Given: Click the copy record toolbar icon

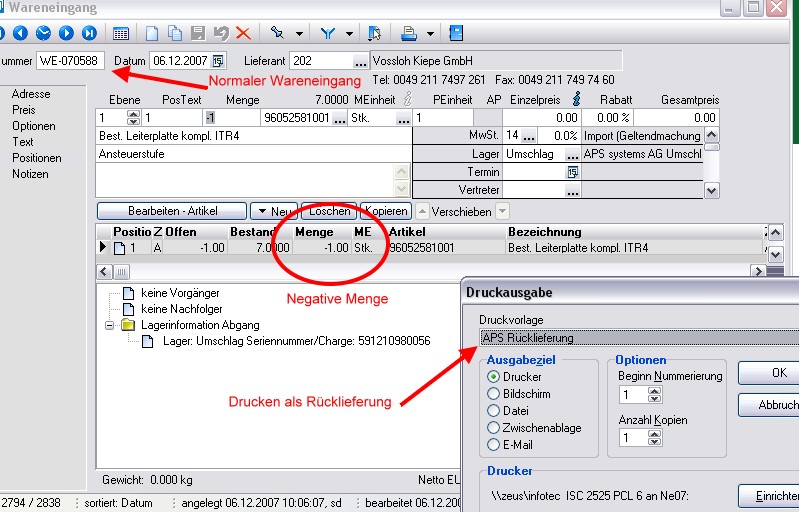Looking at the screenshot, I should 175,33.
